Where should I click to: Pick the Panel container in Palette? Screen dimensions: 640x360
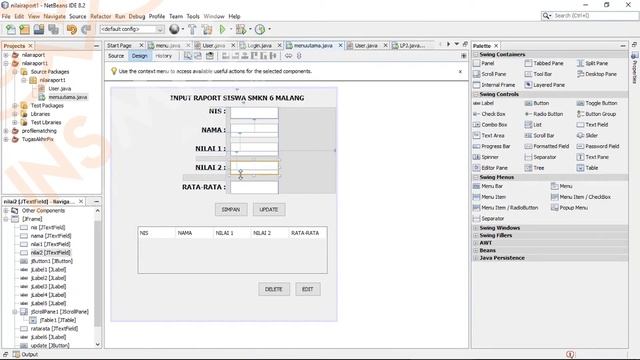[x=484, y=63]
